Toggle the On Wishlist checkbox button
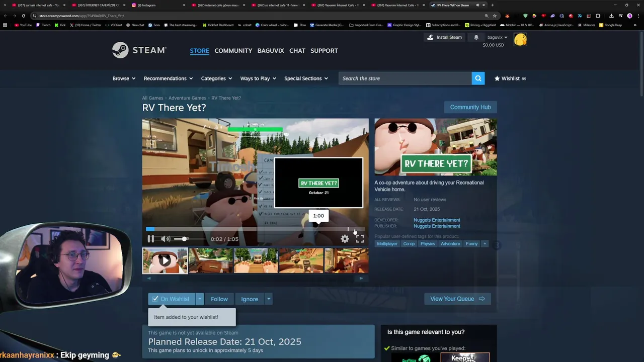This screenshot has width=644, height=362. pyautogui.click(x=172, y=299)
